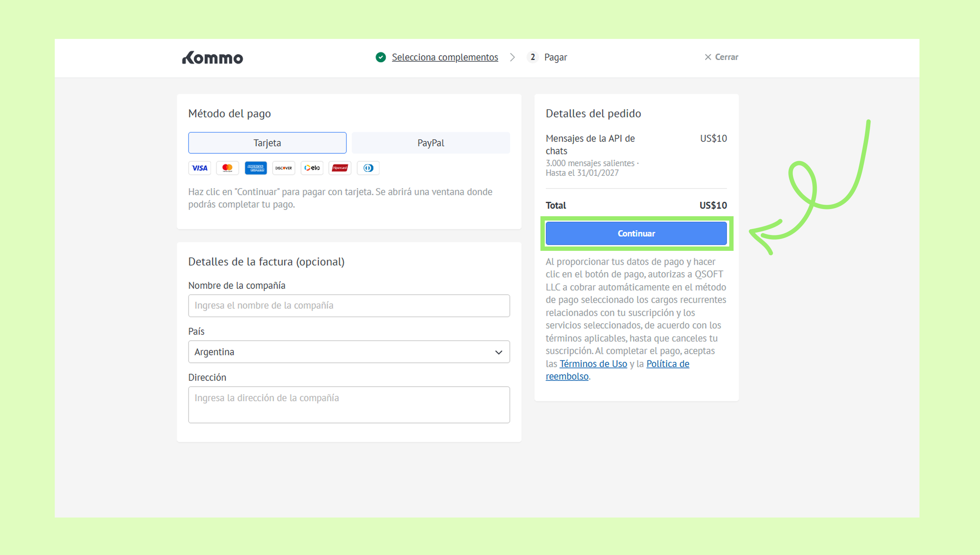Click the Diners Club icon

(x=368, y=168)
